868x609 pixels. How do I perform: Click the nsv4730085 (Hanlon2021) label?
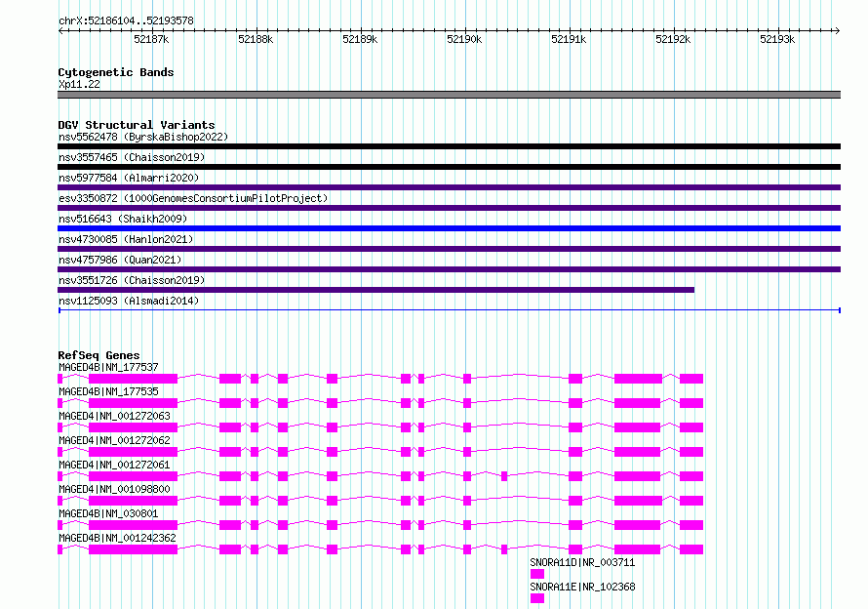point(126,239)
